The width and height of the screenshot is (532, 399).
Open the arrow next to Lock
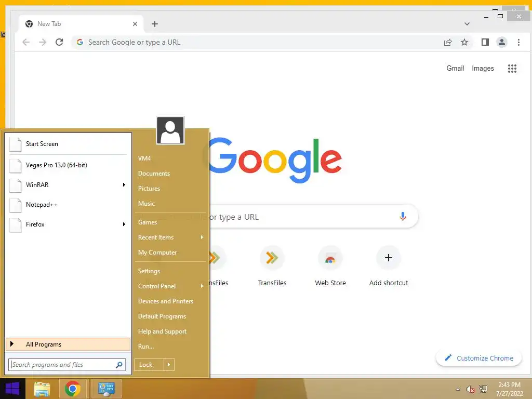coord(169,365)
